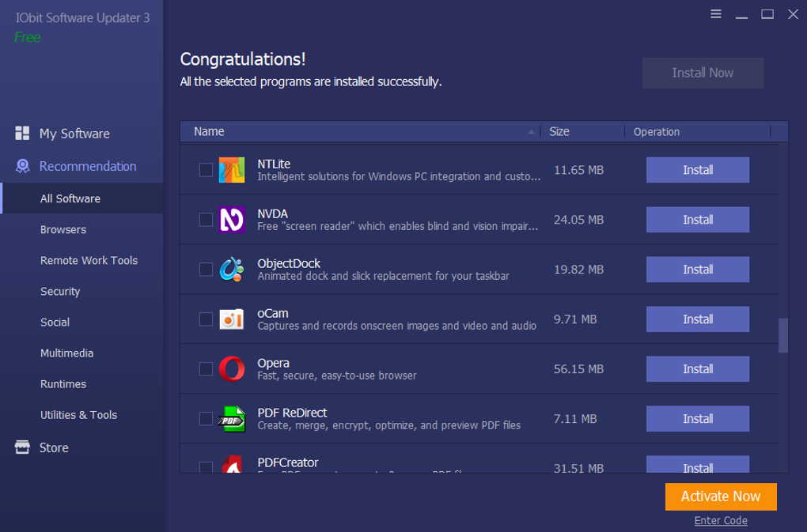Image resolution: width=807 pixels, height=532 pixels.
Task: Click the NTLite size 11.65 MB
Action: (578, 170)
